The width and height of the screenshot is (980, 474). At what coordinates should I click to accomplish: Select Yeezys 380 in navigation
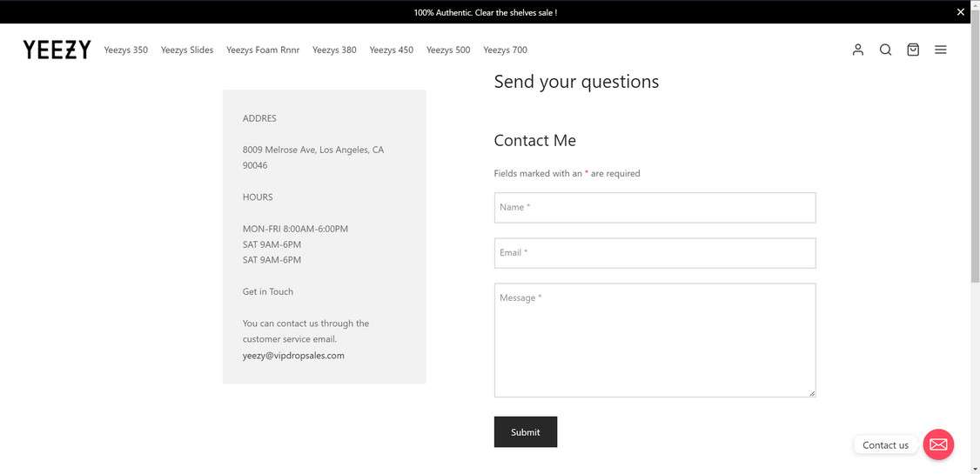click(x=334, y=50)
